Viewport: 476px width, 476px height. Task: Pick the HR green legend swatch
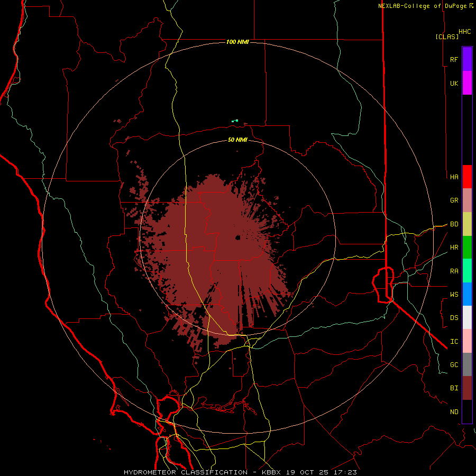click(467, 248)
